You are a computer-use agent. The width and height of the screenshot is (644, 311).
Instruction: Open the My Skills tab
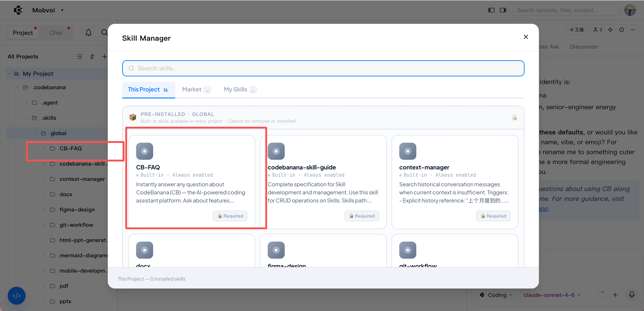point(240,90)
